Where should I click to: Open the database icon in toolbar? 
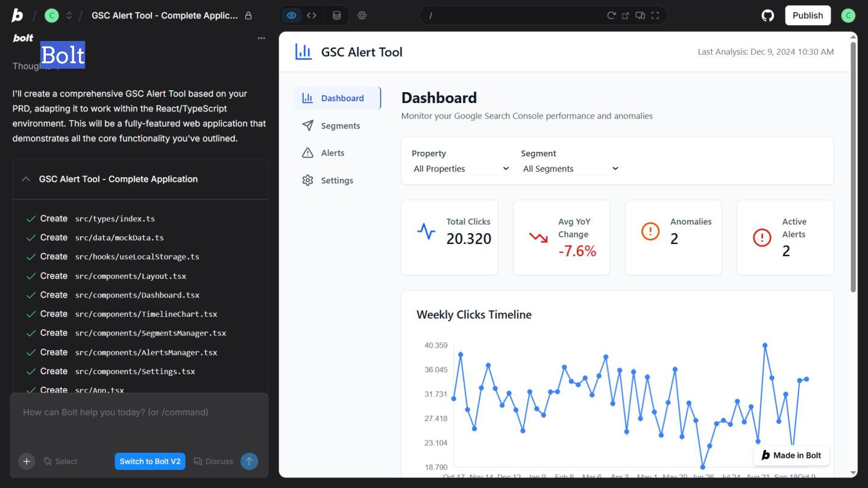pos(337,16)
